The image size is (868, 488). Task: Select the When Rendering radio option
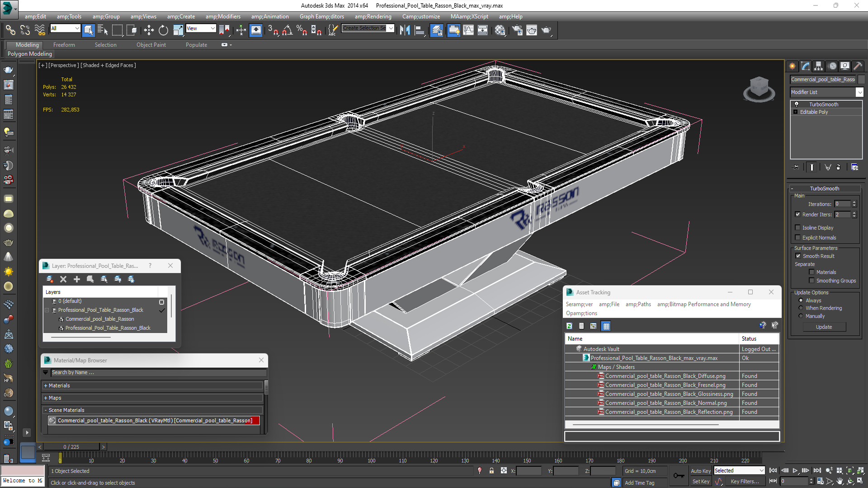pyautogui.click(x=801, y=308)
